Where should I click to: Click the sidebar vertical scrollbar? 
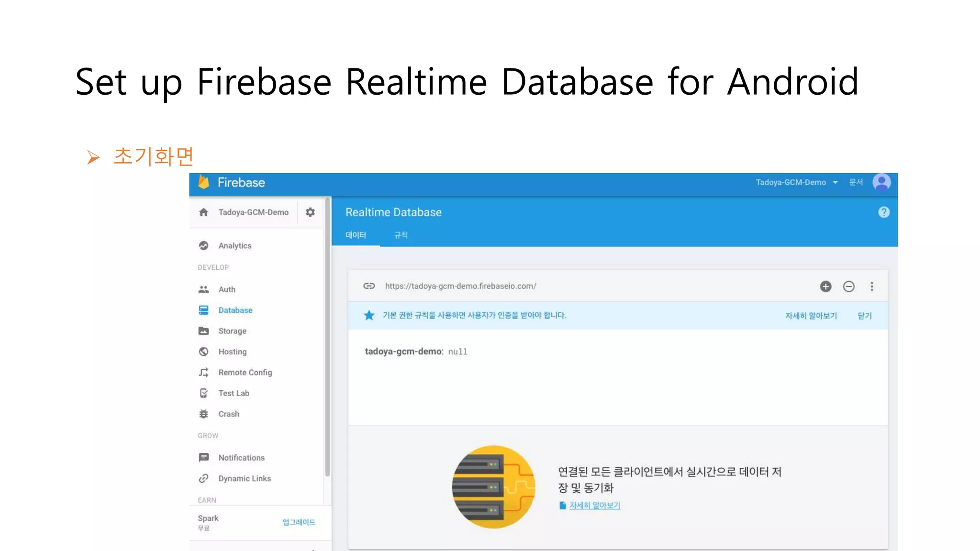point(328,335)
